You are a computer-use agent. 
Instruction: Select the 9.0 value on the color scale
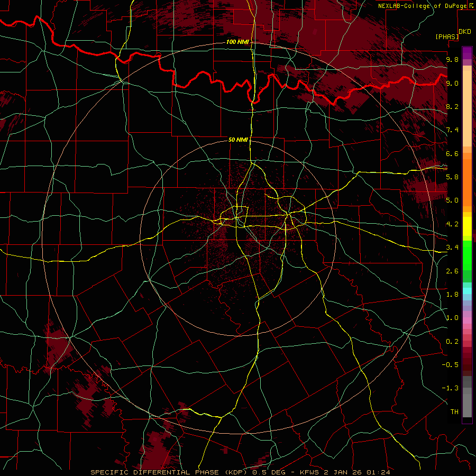(x=452, y=83)
